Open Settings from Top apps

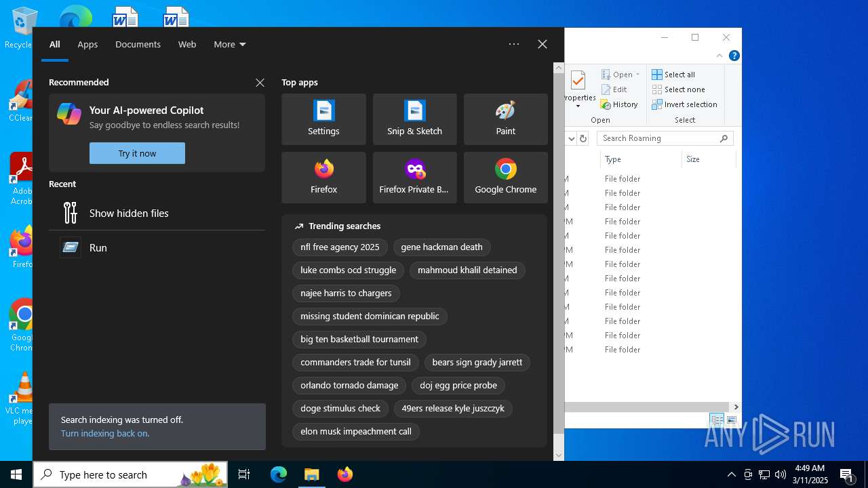(x=323, y=119)
